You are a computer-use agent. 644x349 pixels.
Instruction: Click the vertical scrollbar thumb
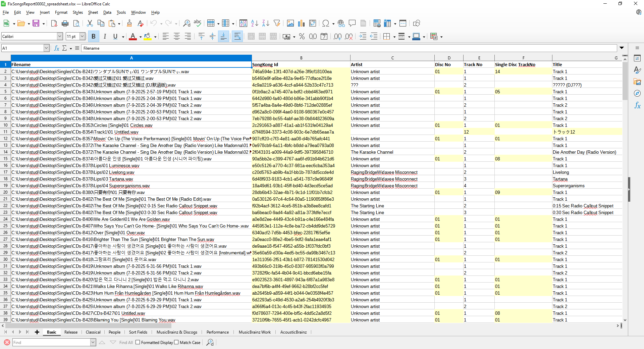pos(625,81)
